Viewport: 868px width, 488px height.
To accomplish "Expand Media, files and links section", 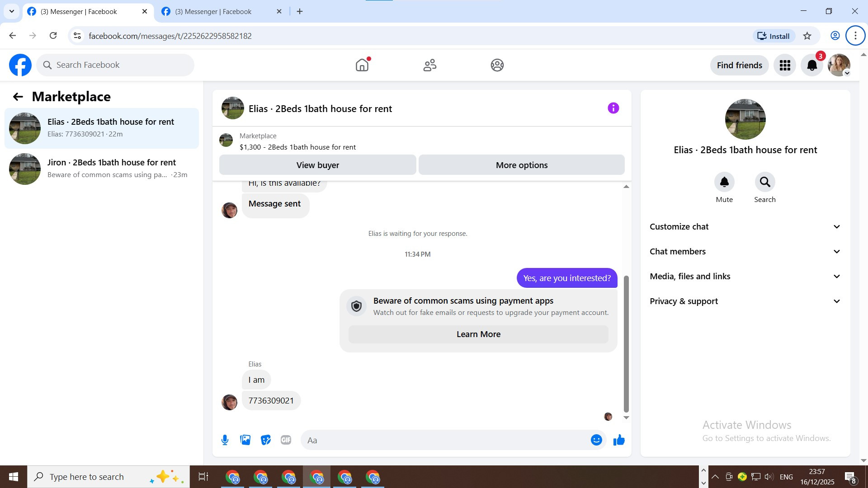I will [x=745, y=277].
